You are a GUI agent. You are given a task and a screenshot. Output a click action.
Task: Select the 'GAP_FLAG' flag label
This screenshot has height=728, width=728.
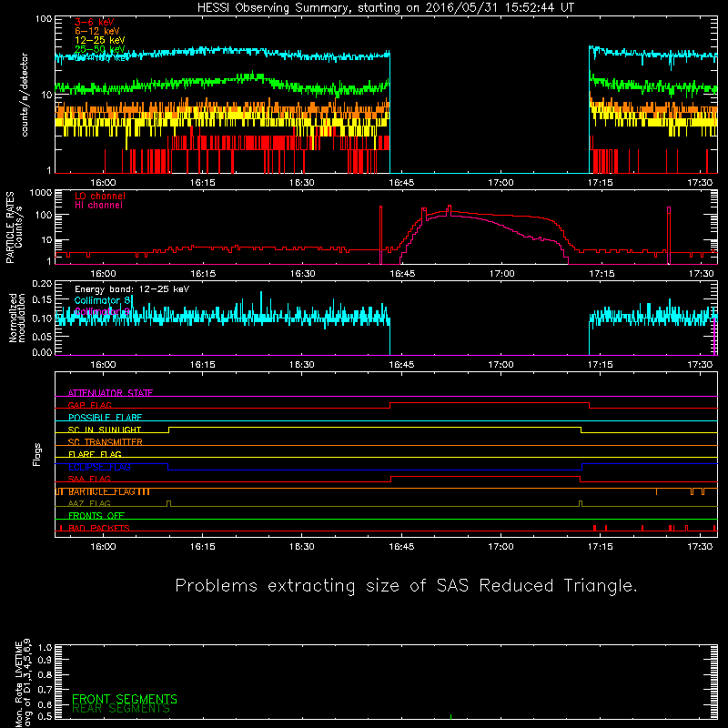pos(89,405)
